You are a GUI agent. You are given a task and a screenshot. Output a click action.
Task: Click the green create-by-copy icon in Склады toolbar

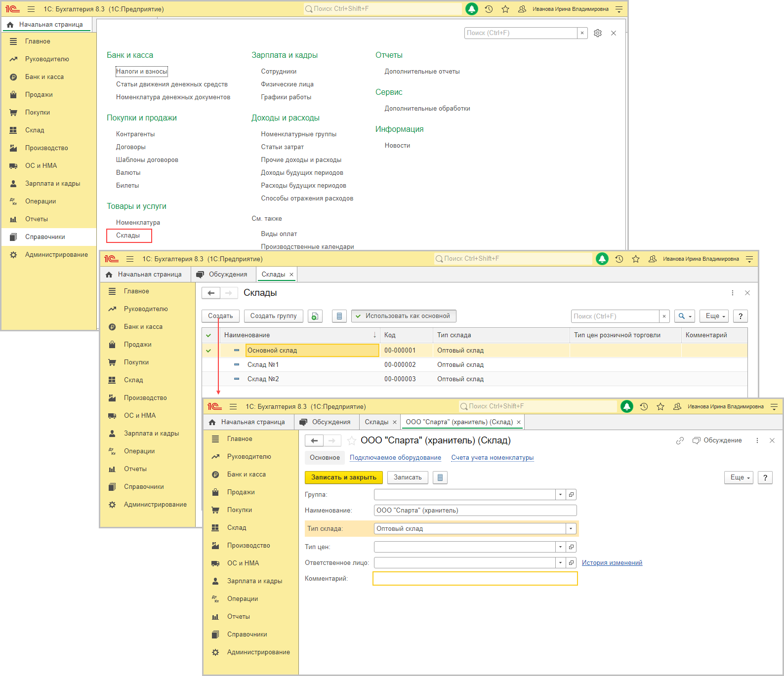click(x=315, y=316)
